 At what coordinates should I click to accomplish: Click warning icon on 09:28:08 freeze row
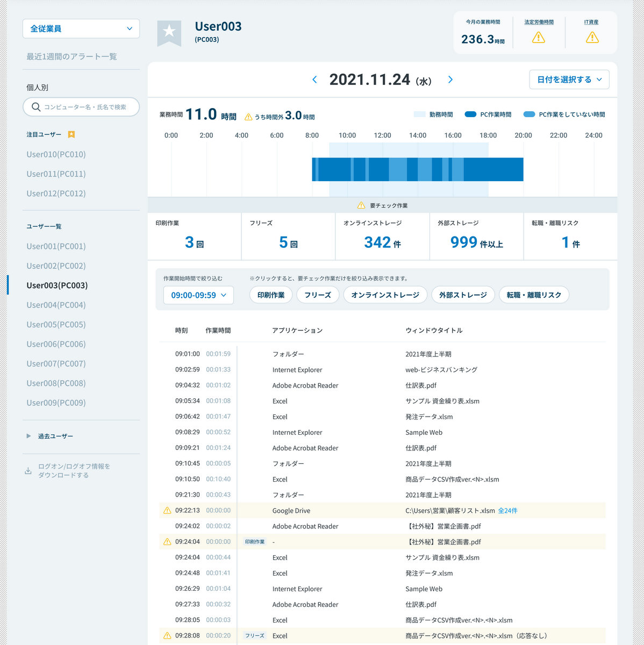pyautogui.click(x=167, y=635)
